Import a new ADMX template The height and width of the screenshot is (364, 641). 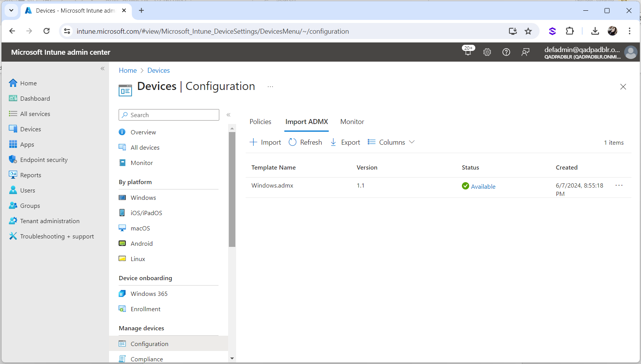click(265, 142)
